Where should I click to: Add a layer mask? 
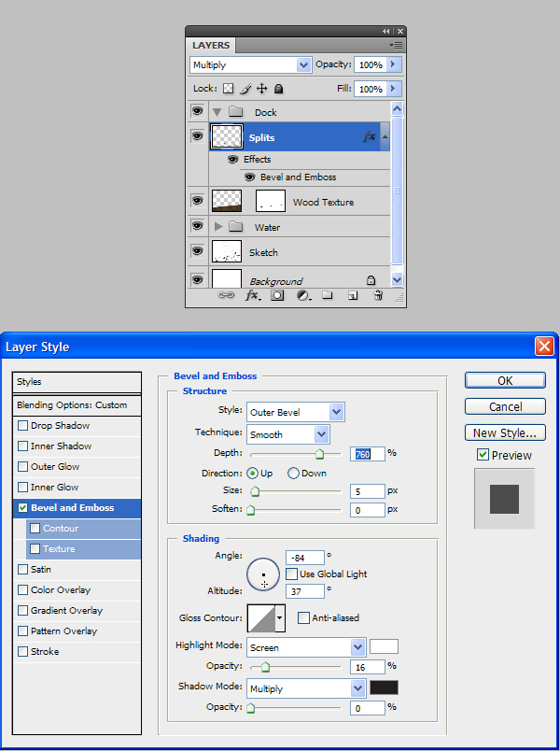pos(277,295)
